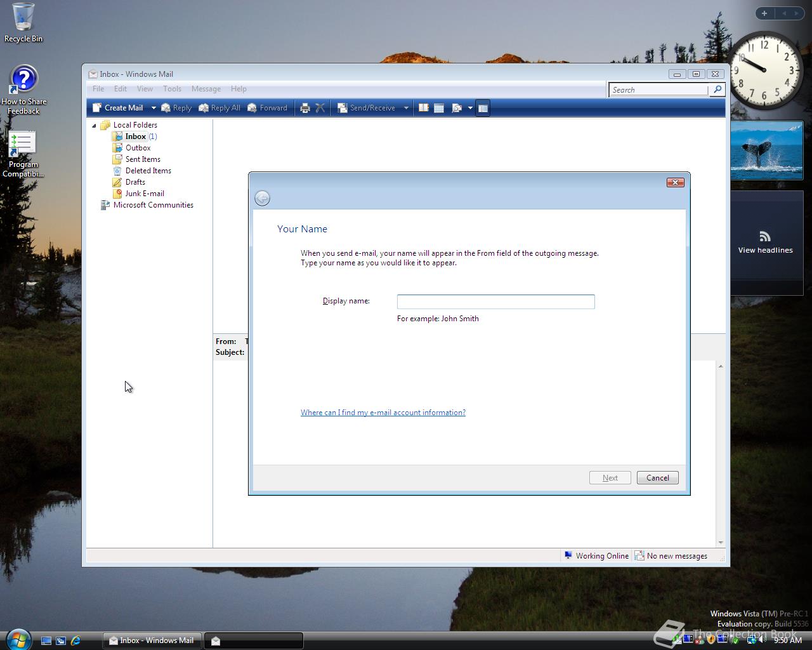Open the Program Compatibility desktop shortcut
This screenshot has height=650, width=812.
(x=23, y=154)
